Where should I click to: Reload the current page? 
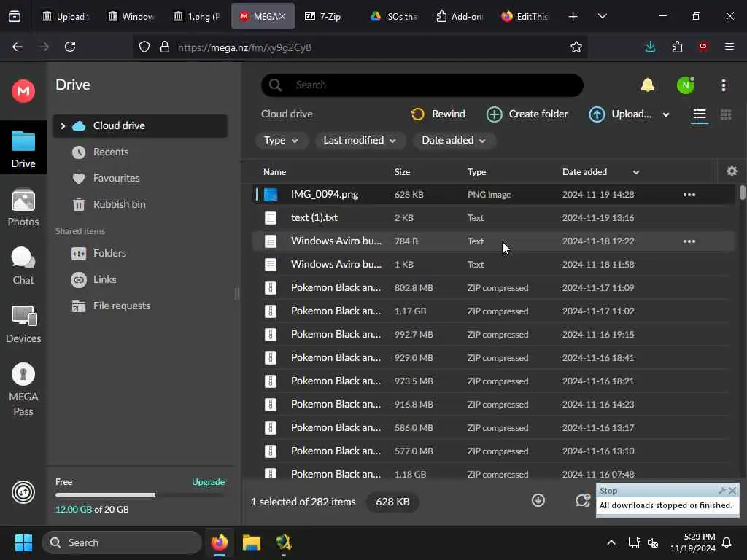click(70, 47)
